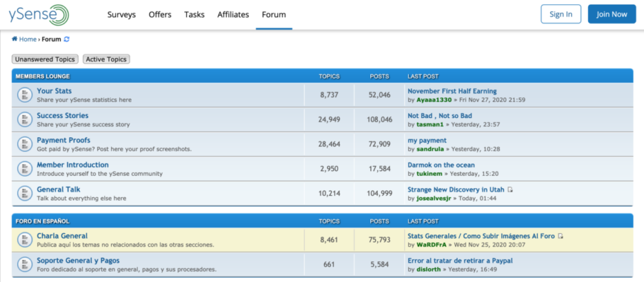Viewport: 644px width, 282px height.
Task: Open topic Stats Generales / Como Subir Imágenes
Action: (x=481, y=236)
